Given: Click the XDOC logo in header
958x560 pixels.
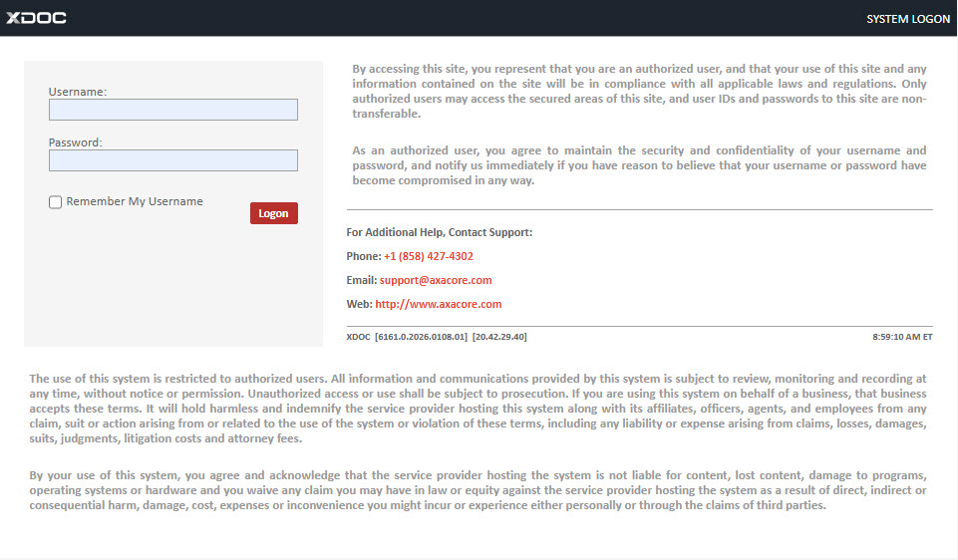Looking at the screenshot, I should pos(36,18).
